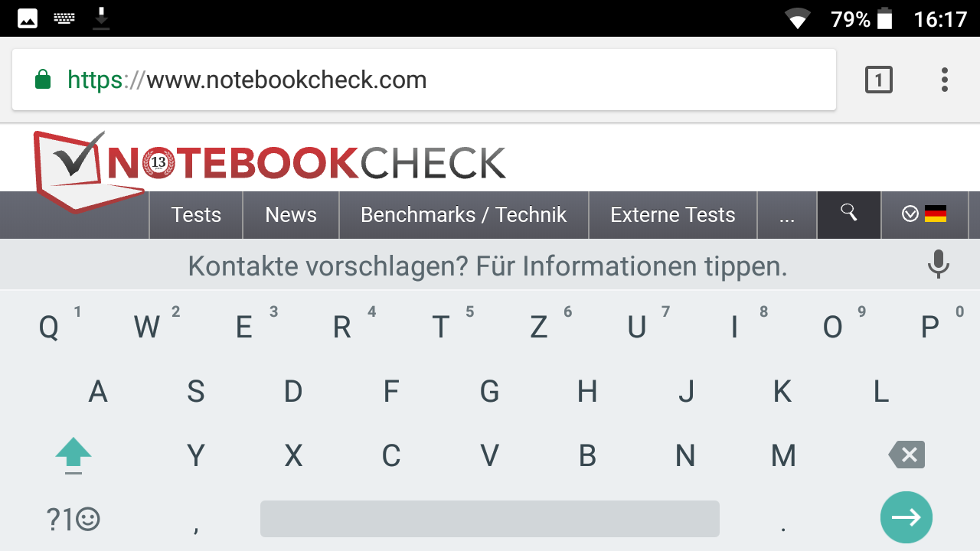Tap the Q key on the keyboard
The image size is (980, 551).
click(x=49, y=328)
